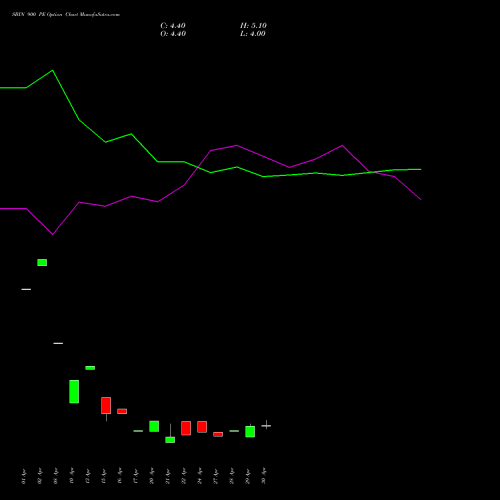Click the first date label on the x-axis
Viewport: 500px width, 500px height.
[x=23, y=476]
